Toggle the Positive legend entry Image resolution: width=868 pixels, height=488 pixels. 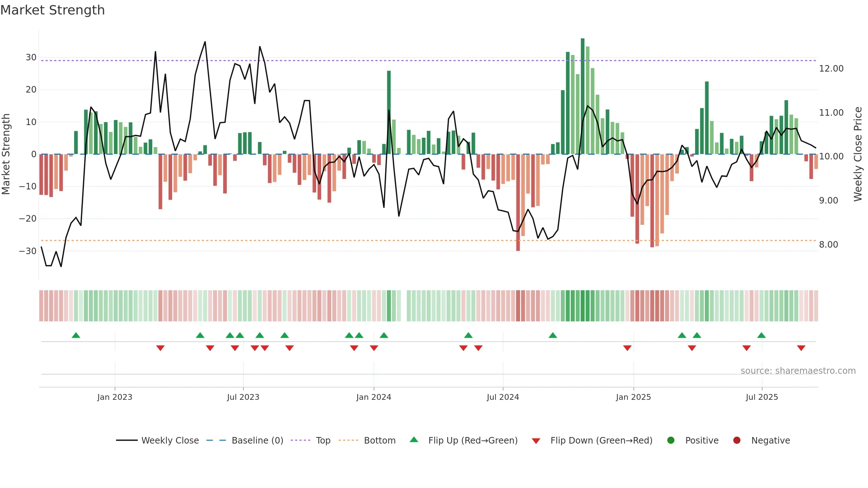point(693,440)
